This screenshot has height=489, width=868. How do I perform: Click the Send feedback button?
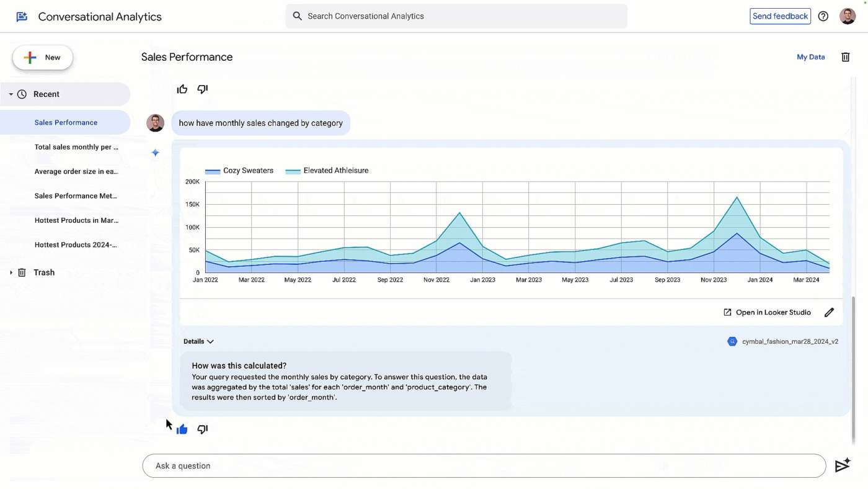pyautogui.click(x=780, y=16)
